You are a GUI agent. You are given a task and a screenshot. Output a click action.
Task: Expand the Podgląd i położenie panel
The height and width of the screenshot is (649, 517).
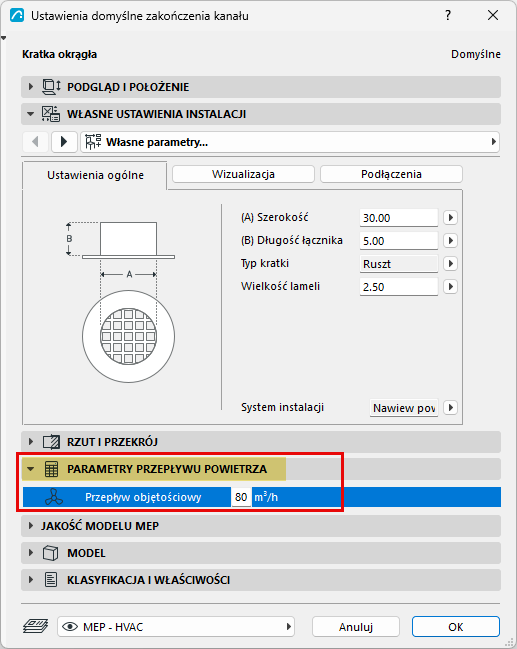pyautogui.click(x=31, y=87)
